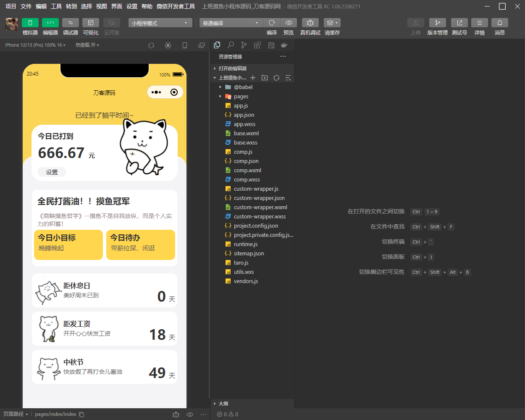
Task: Click the pages/index/index breadcrumb path
Action: (57, 414)
